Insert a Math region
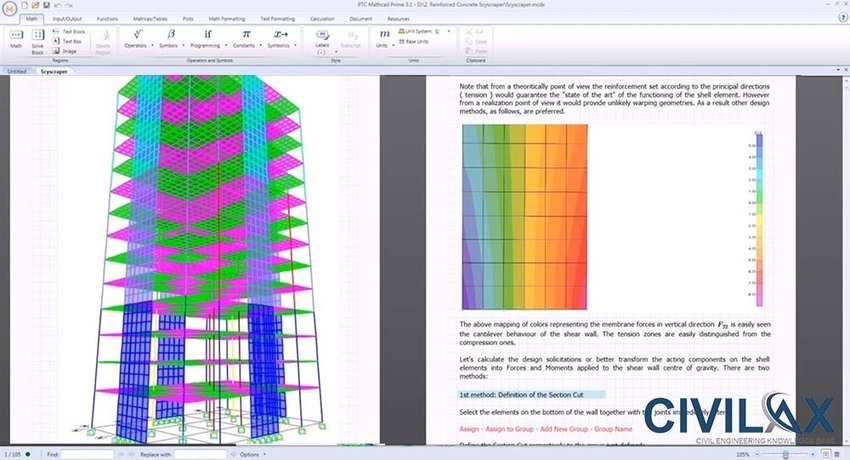This screenshot has height=460, width=850. [x=14, y=38]
